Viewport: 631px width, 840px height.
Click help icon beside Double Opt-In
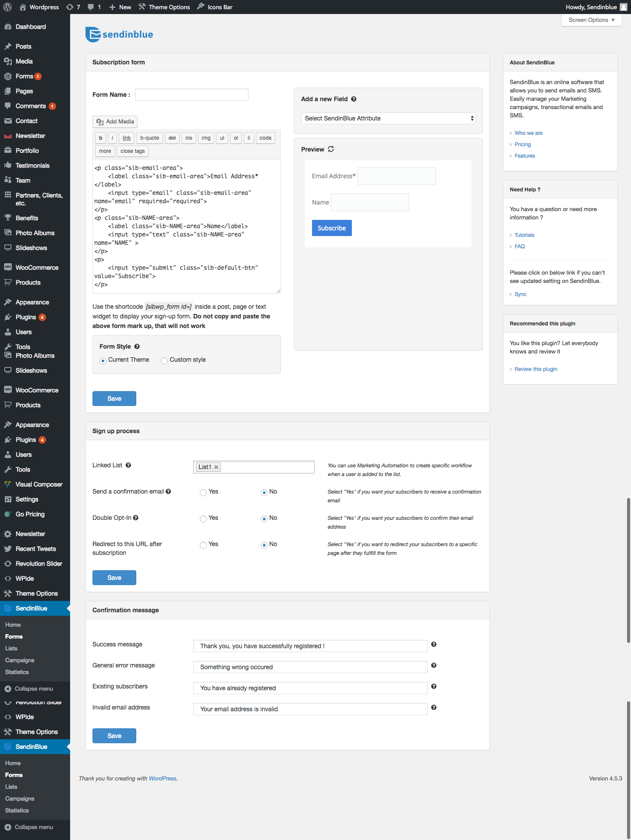click(x=136, y=518)
